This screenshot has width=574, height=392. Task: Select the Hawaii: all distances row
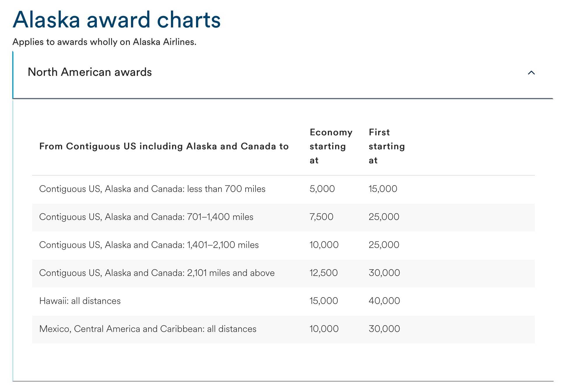pos(80,301)
